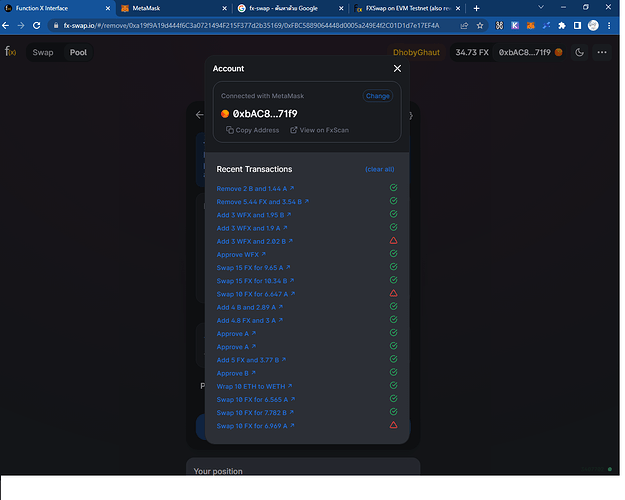The height and width of the screenshot is (500, 625).
Task: Open 'Swap 10 FX for 6.565 A' transaction
Action: coord(256,399)
